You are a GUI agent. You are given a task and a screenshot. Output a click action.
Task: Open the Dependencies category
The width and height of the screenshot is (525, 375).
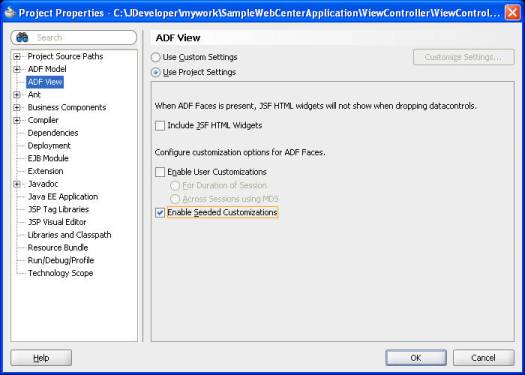point(53,133)
